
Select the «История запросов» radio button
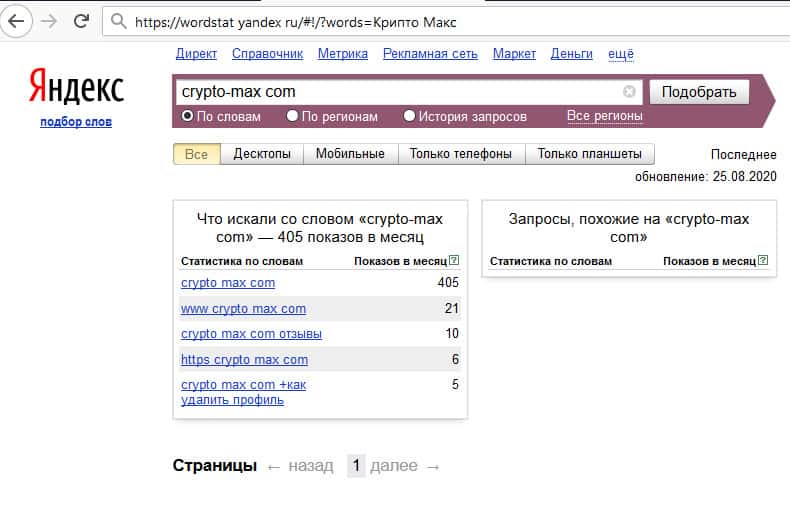click(x=409, y=117)
